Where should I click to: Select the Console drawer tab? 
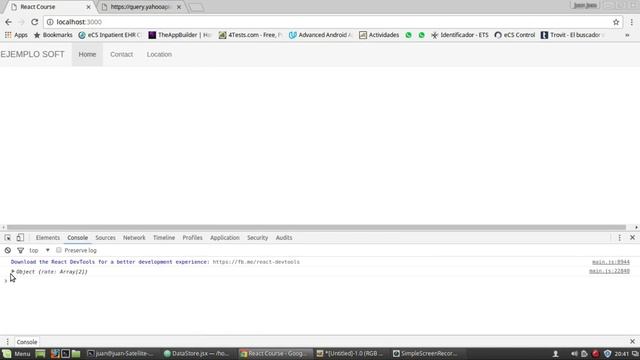tap(27, 342)
